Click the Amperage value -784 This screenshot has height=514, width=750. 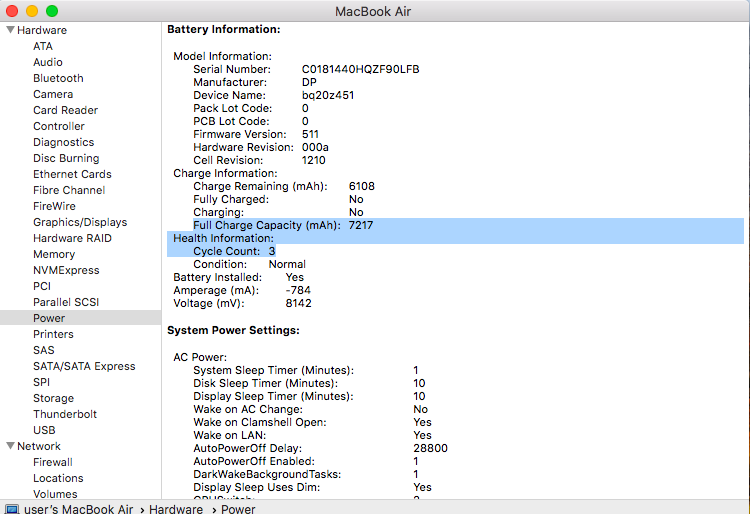(x=298, y=290)
